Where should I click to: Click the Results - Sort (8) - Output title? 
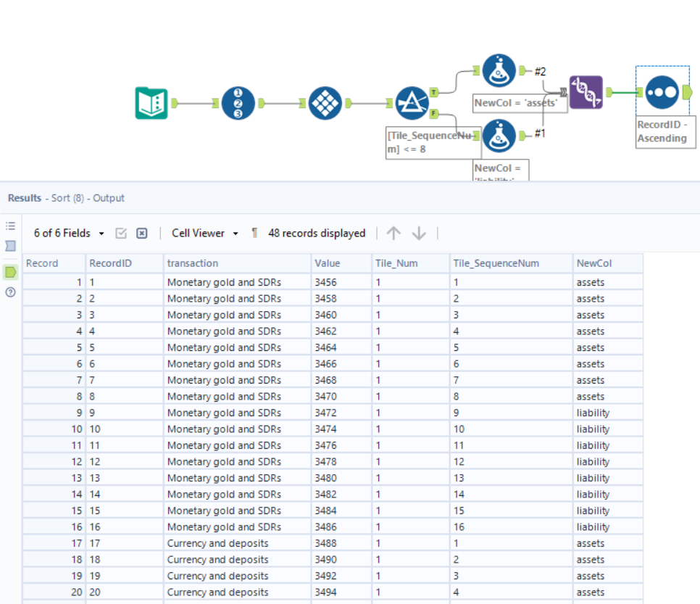point(66,198)
